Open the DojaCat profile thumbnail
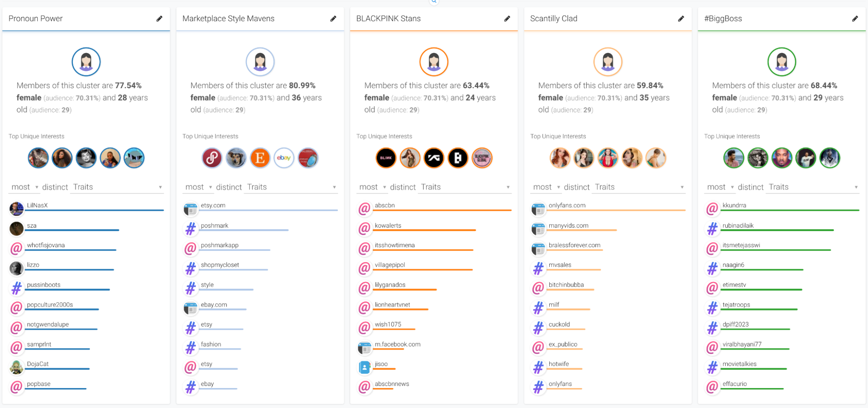The height and width of the screenshot is (408, 868). pyautogui.click(x=17, y=368)
